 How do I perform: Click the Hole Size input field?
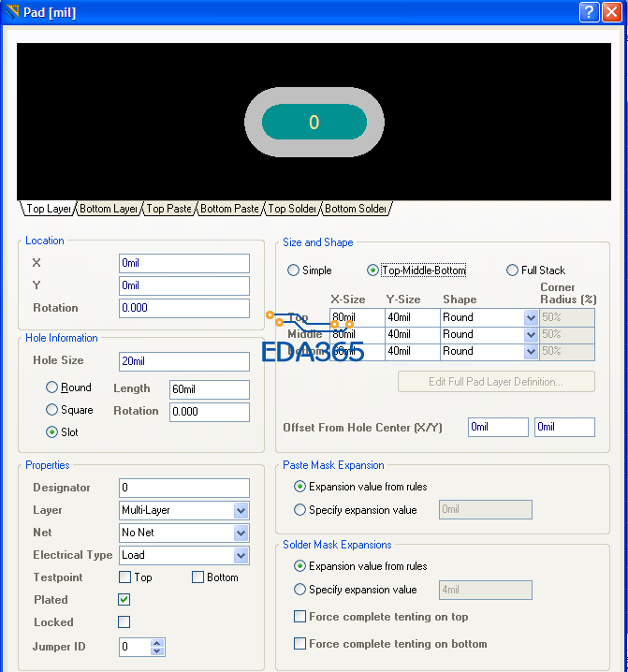pyautogui.click(x=184, y=361)
